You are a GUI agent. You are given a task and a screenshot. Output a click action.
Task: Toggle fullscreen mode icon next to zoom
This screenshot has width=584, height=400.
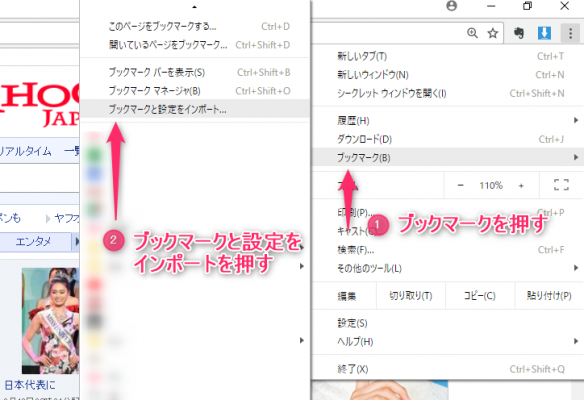[x=561, y=185]
